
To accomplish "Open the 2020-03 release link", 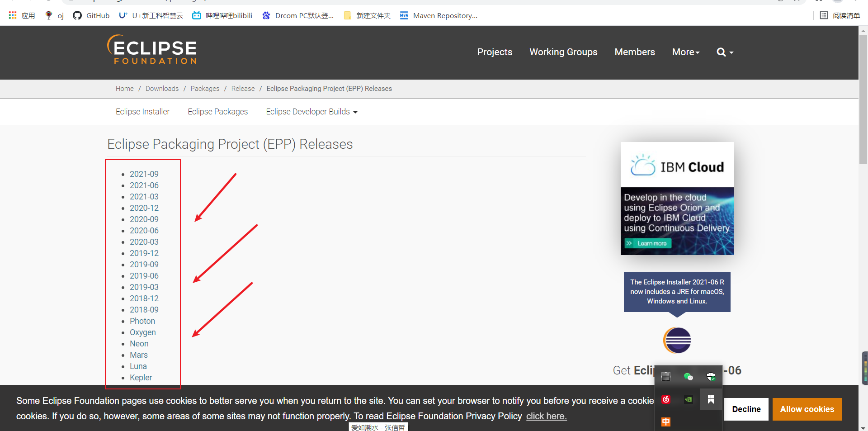I will coord(144,242).
